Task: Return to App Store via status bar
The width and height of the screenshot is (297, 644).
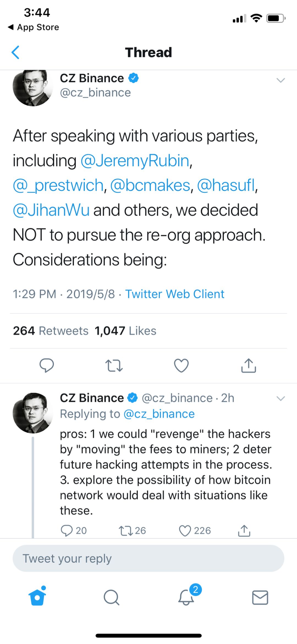Action: 34,27
